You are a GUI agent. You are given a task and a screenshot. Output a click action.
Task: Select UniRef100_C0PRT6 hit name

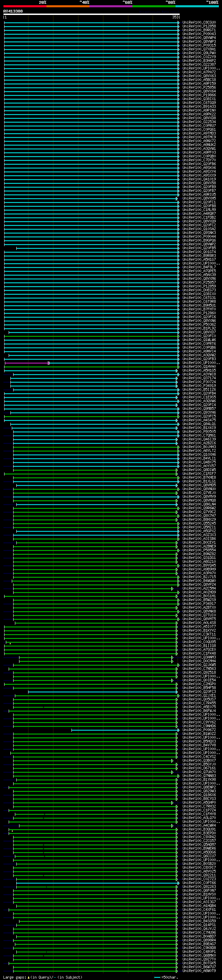199,343
